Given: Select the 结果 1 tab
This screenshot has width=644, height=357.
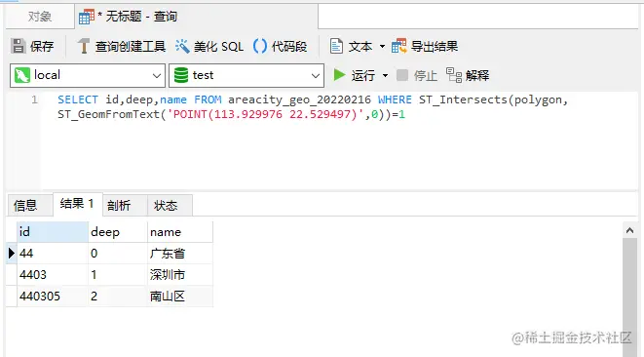Looking at the screenshot, I should tap(77, 204).
